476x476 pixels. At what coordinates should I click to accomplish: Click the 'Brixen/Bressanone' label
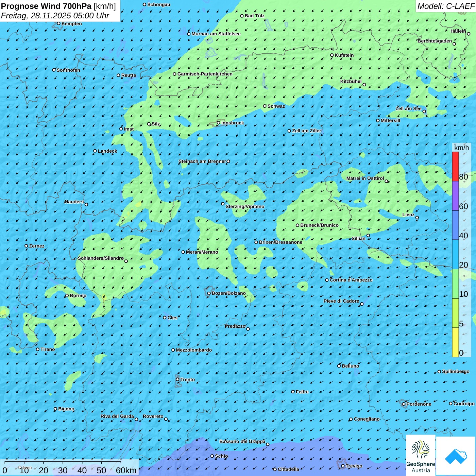[x=280, y=242]
